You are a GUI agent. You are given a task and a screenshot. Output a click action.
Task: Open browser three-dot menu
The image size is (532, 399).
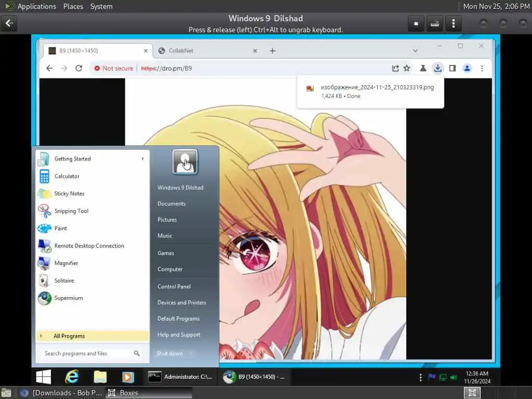click(482, 68)
